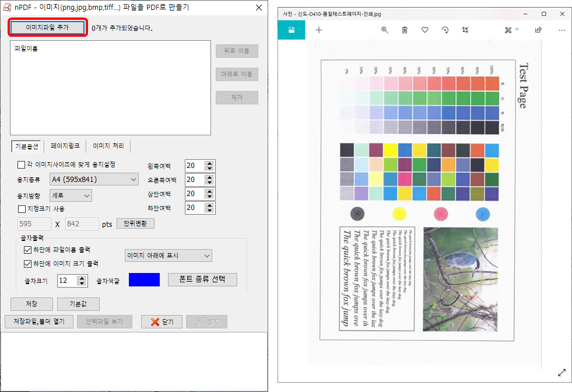The height and width of the screenshot is (392, 572).
Task: Click the width field showing 595
Action: pos(34,224)
